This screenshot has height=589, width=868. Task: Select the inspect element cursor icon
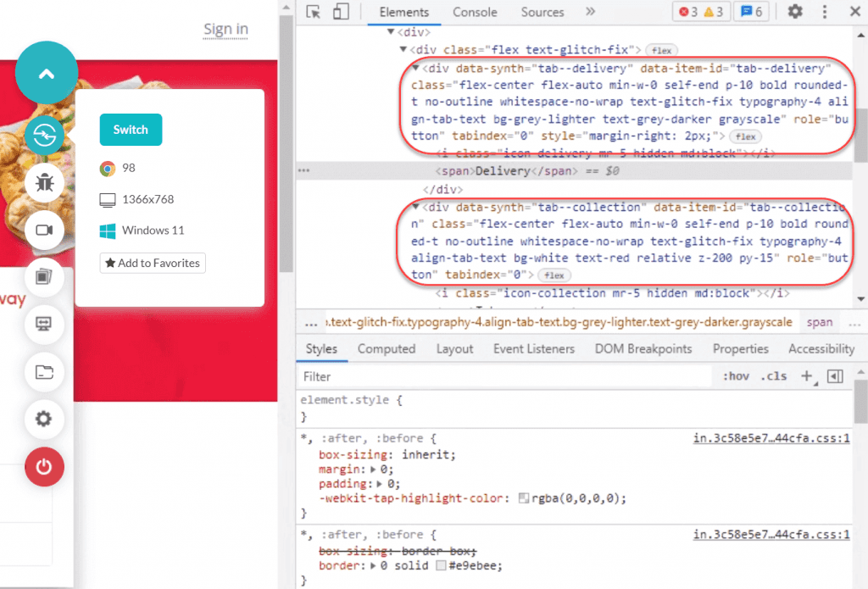[314, 12]
